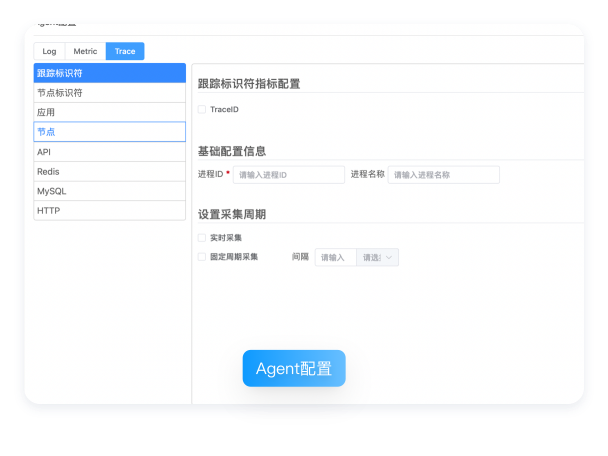Focus the 进程ID input field

pyautogui.click(x=288, y=174)
